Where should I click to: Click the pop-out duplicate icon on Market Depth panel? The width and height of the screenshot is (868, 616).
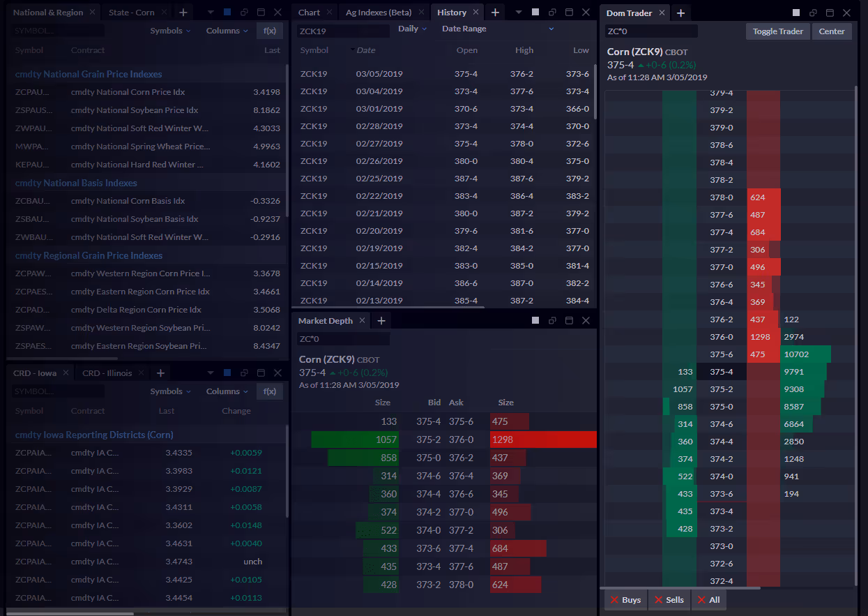(552, 320)
